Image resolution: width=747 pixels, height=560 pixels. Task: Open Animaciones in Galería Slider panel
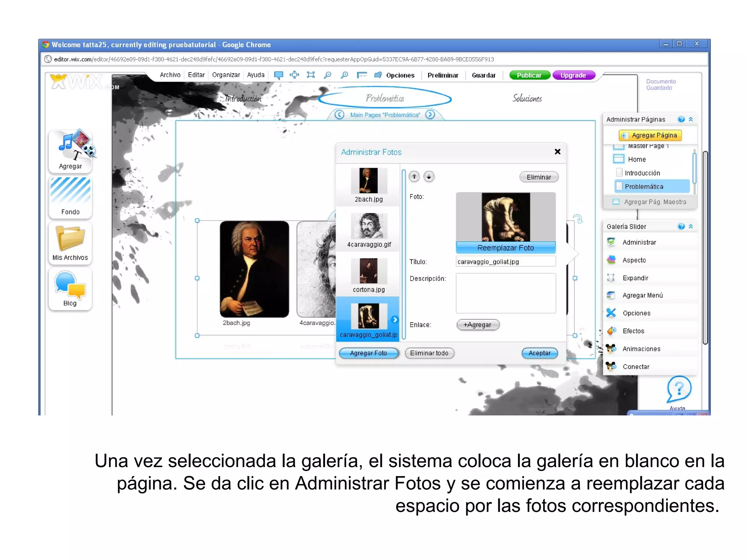pyautogui.click(x=650, y=349)
